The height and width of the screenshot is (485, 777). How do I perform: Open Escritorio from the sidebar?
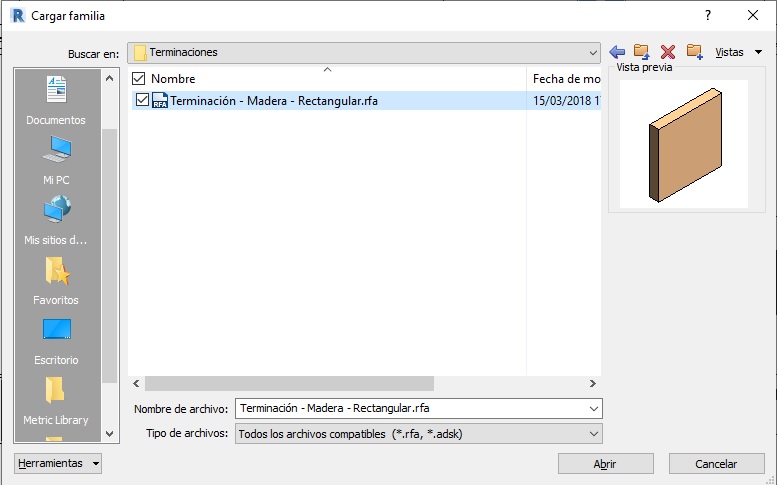(55, 342)
